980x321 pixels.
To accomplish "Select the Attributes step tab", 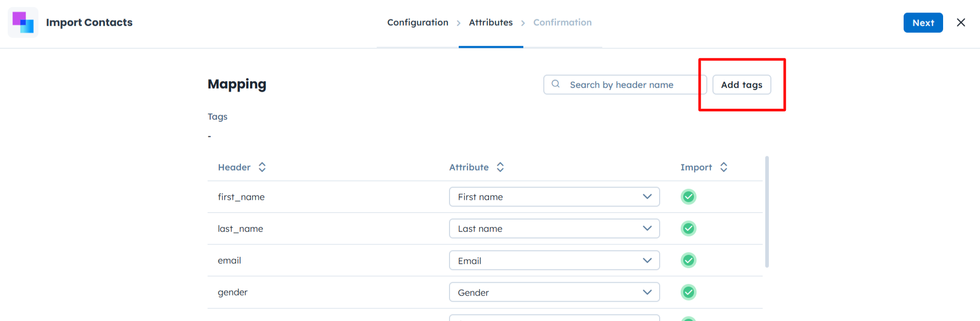I will click(x=491, y=23).
